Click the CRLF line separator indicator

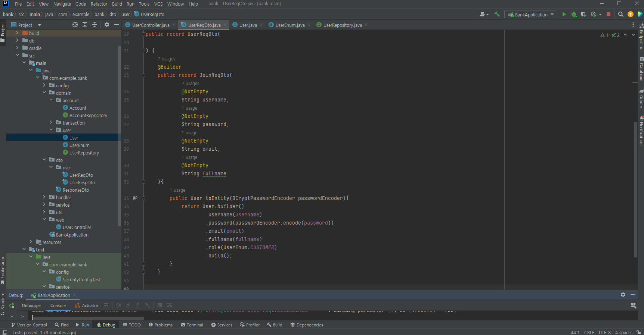(589, 332)
